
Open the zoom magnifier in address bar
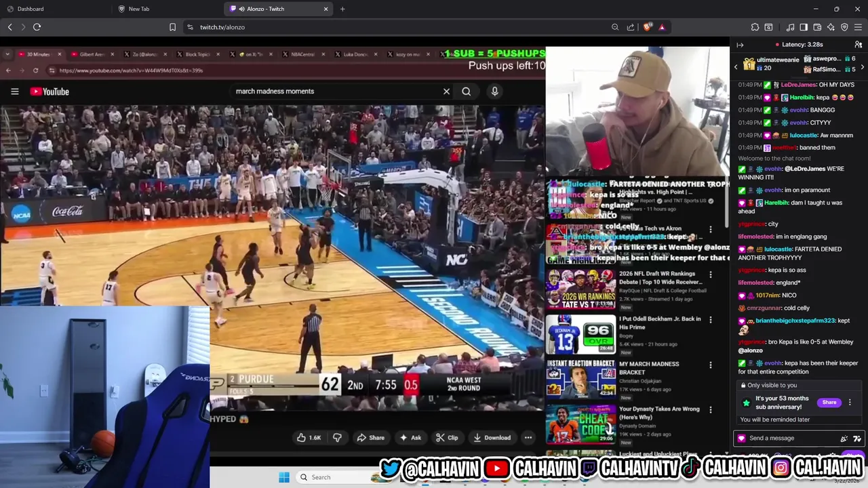(x=615, y=27)
